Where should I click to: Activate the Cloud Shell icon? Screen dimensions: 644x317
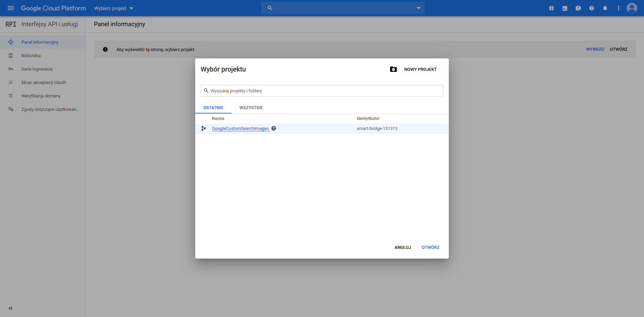click(565, 8)
